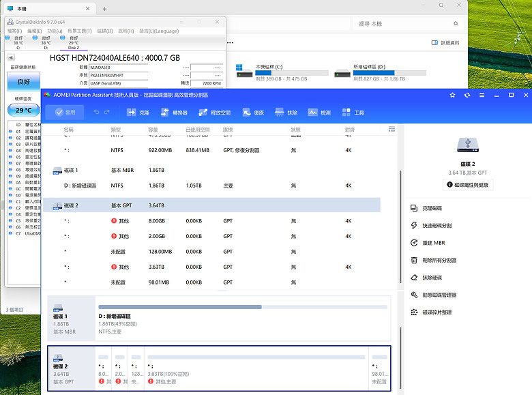
Task: Open the more options (...) menu in File Explorer
Action: tap(231, 43)
